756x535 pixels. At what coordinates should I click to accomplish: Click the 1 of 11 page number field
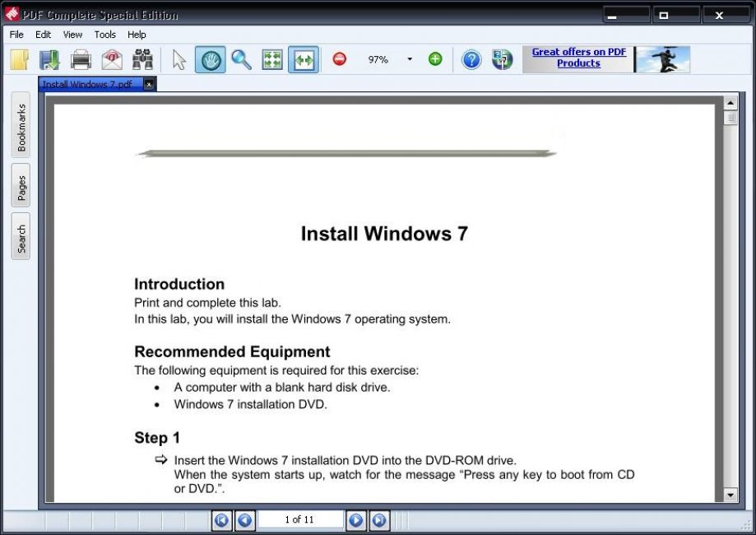pos(300,519)
